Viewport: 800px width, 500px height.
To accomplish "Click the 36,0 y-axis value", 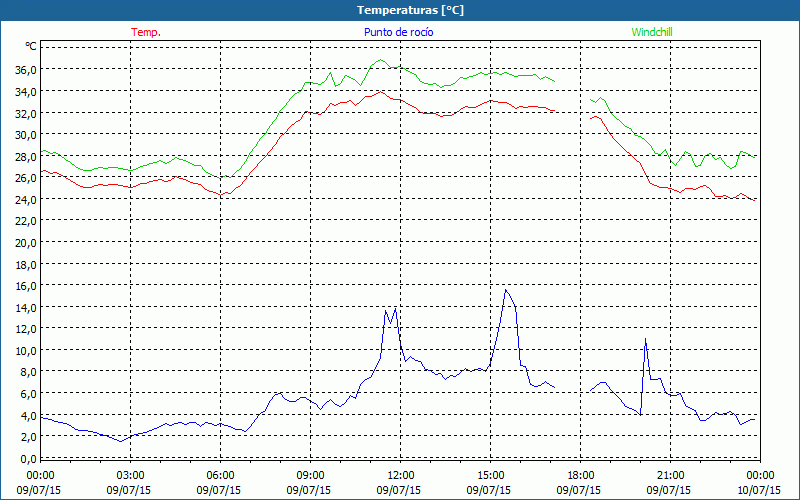I will pos(25,70).
